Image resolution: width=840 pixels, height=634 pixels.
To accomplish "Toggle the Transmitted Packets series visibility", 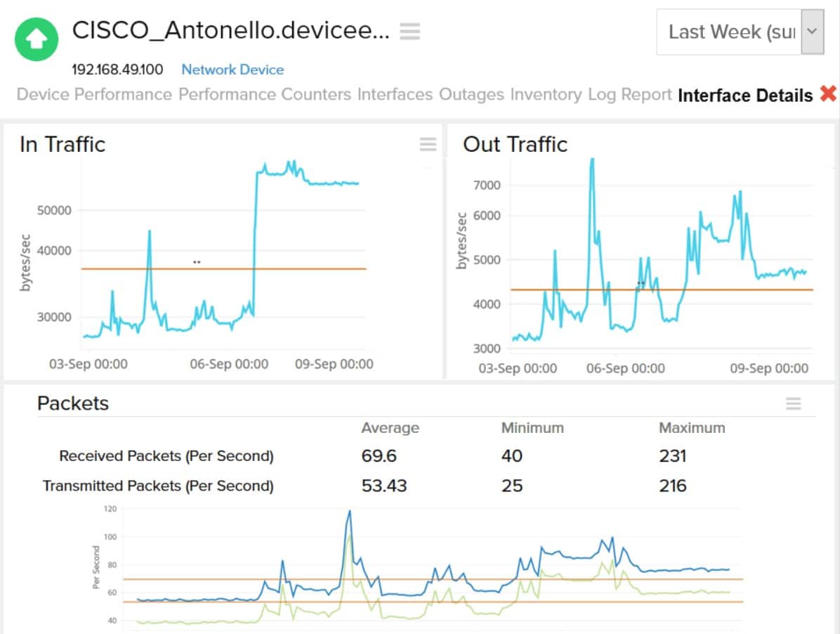I will 159,486.
